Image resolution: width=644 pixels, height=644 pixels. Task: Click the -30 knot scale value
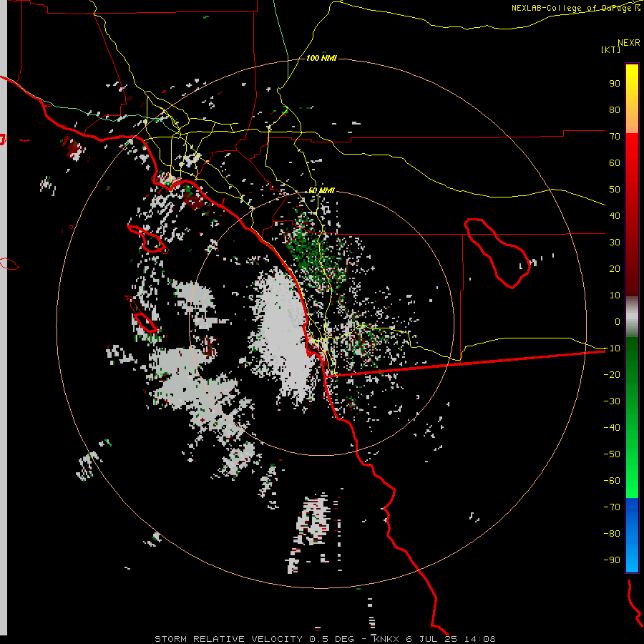[612, 401]
